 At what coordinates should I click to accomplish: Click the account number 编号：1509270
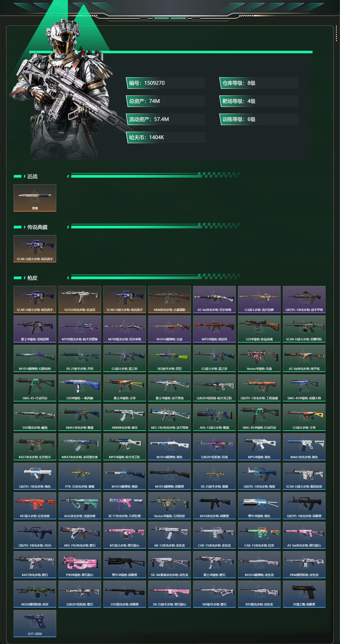pyautogui.click(x=165, y=83)
